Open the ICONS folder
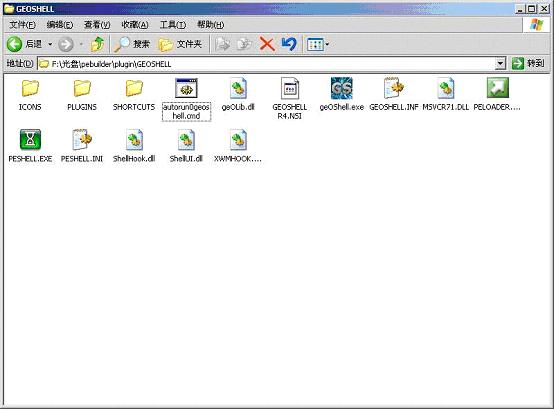The image size is (554, 410). pos(30,88)
